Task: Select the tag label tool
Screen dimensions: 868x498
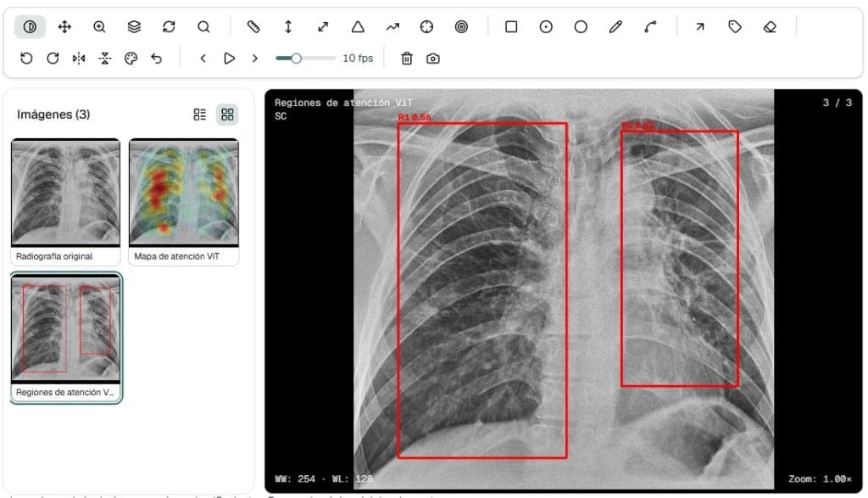Action: point(735,26)
